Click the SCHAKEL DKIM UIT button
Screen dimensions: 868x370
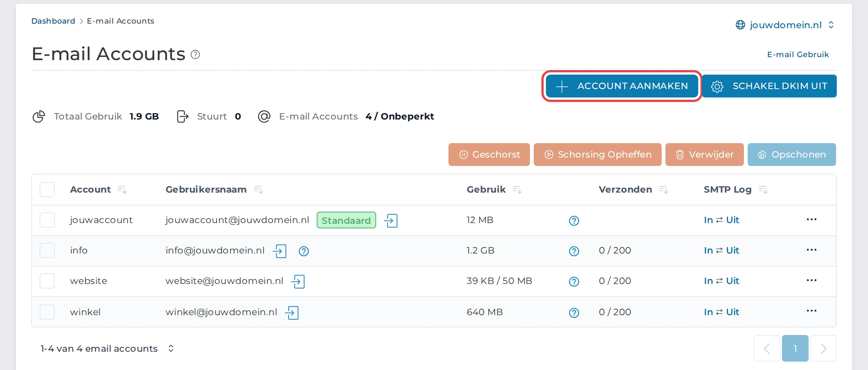point(769,86)
